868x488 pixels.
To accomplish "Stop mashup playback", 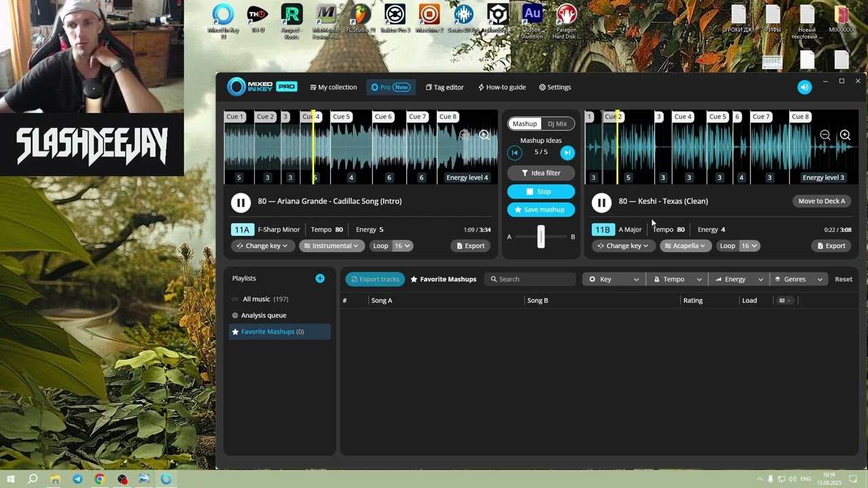I will [541, 192].
